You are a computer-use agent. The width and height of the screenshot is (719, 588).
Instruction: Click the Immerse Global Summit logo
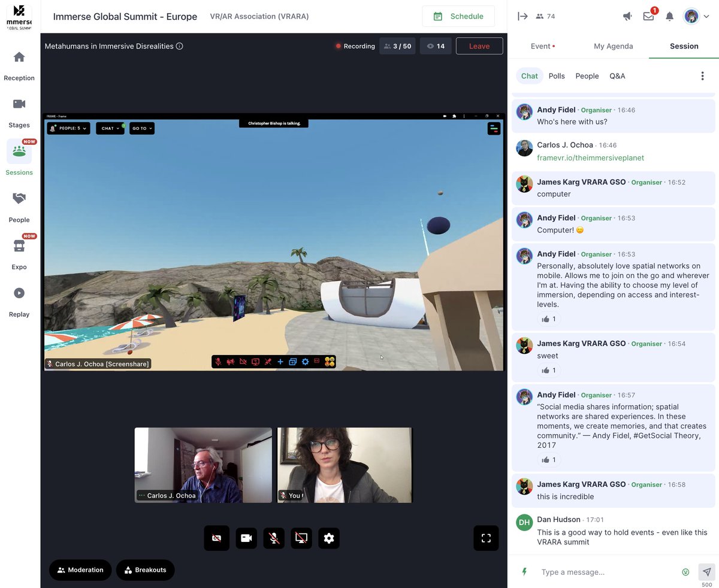click(19, 17)
